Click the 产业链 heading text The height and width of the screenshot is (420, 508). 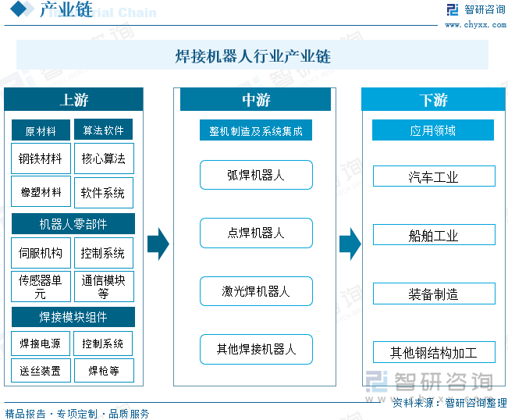[x=66, y=9]
